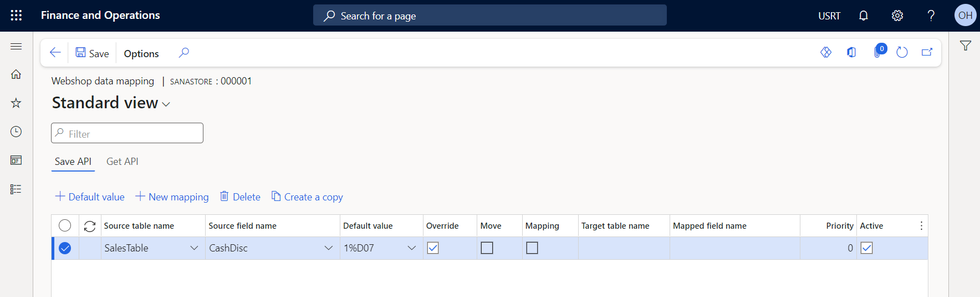The width and height of the screenshot is (980, 297).
Task: Show the filter pane funnel icon
Action: [x=966, y=46]
